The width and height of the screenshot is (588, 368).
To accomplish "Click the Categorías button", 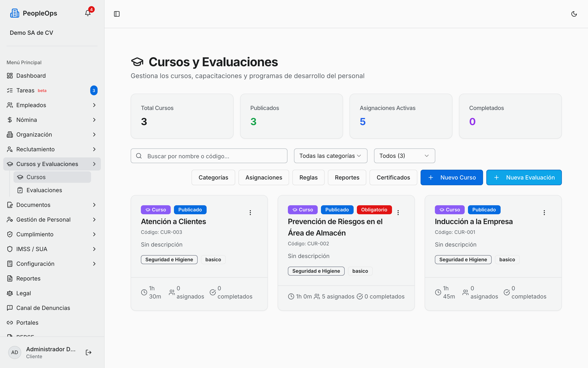I will [213, 177].
